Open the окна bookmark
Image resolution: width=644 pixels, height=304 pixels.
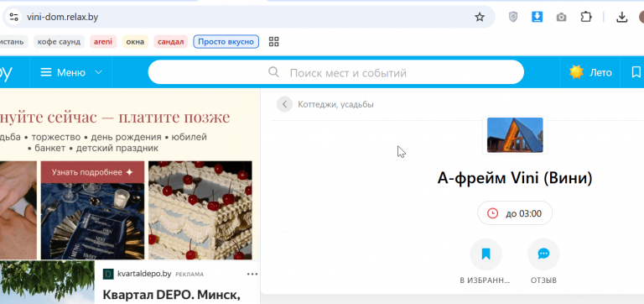(135, 41)
